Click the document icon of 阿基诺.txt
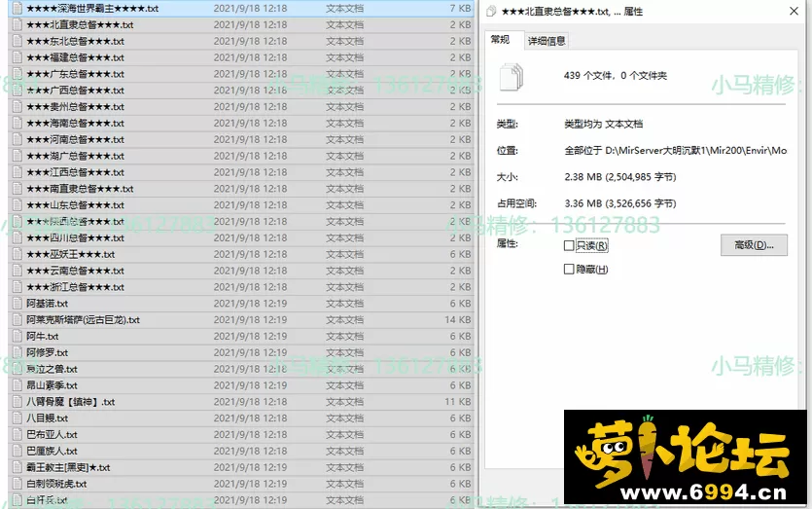 tap(18, 304)
